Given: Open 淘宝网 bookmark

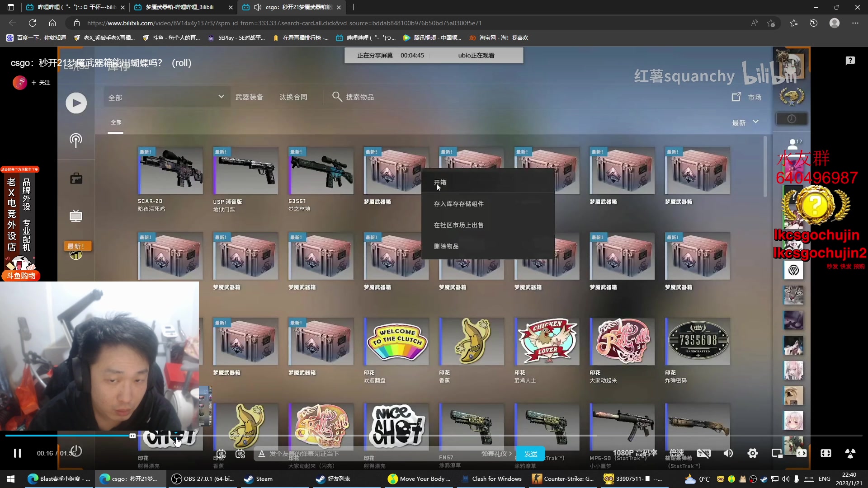Looking at the screenshot, I should [499, 38].
